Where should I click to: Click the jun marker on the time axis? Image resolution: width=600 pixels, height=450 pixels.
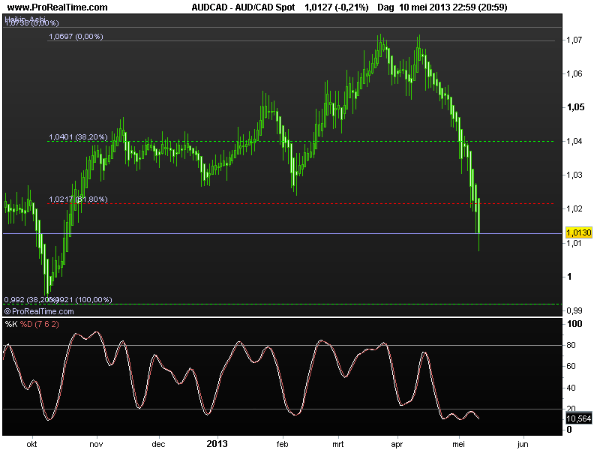[x=522, y=441]
